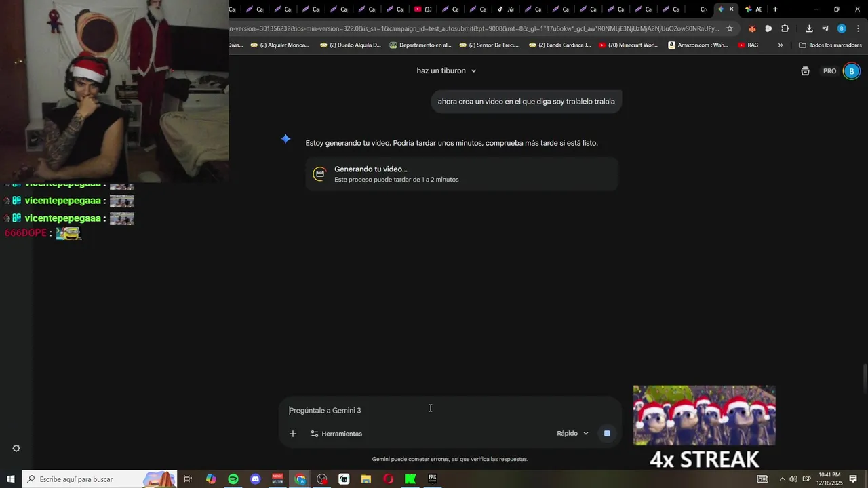Click the PRO badge label

(x=829, y=71)
